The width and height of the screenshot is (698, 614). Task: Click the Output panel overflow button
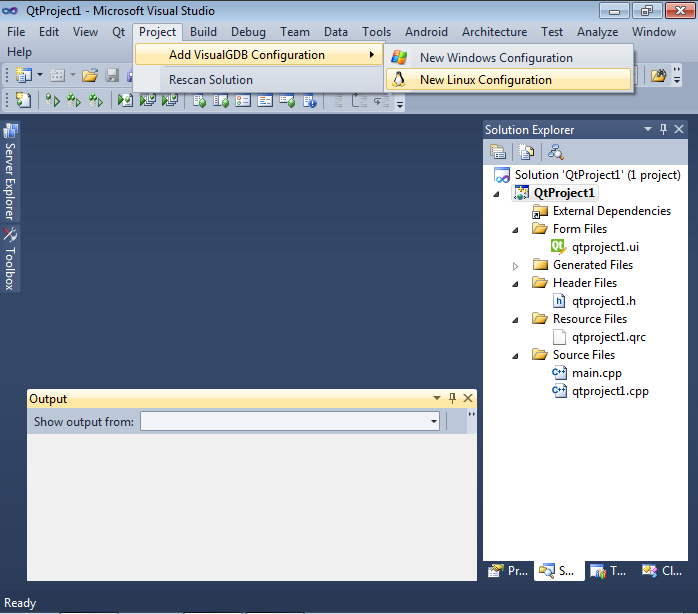pos(471,420)
